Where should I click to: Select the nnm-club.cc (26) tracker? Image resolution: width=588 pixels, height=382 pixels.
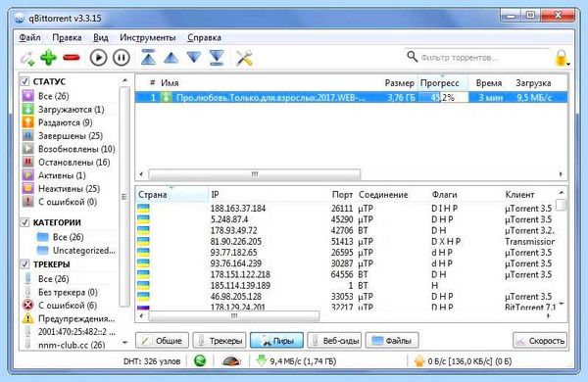click(64, 345)
